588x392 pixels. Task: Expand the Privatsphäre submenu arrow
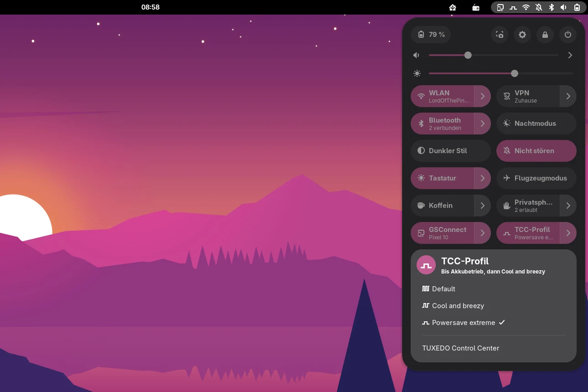568,206
